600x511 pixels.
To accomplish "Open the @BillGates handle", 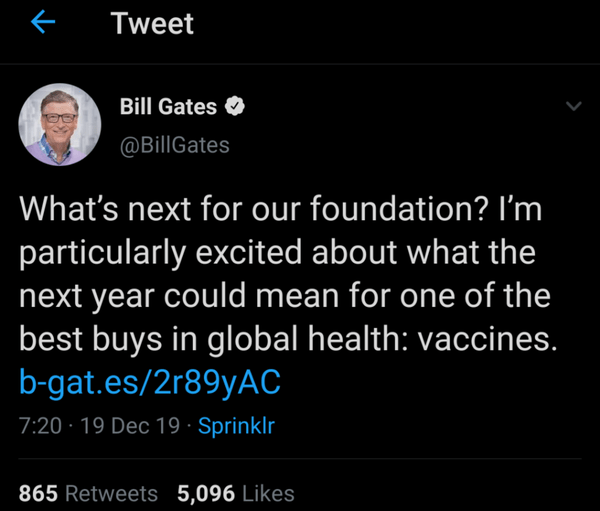I will click(x=174, y=145).
